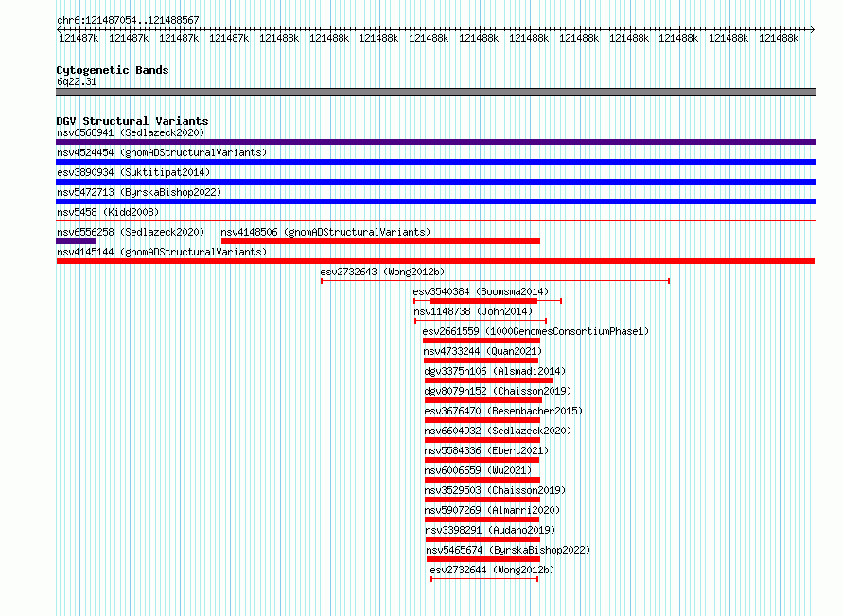Click esv2661559 (1000GenomesConsortiumPhase1) label
The height and width of the screenshot is (616, 842).
pos(535,331)
